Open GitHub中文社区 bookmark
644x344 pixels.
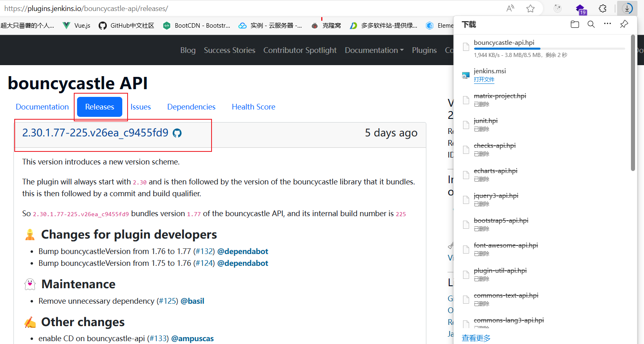(x=126, y=26)
